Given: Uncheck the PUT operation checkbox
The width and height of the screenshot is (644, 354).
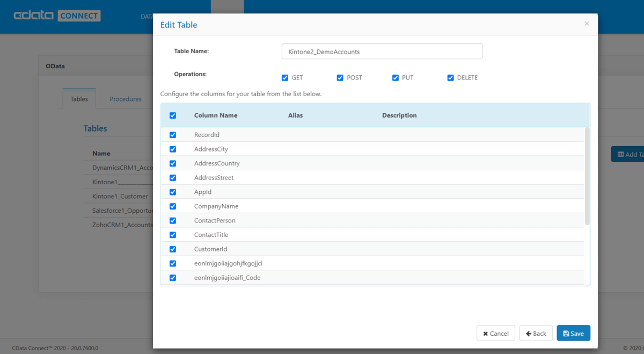Looking at the screenshot, I should pyautogui.click(x=396, y=78).
